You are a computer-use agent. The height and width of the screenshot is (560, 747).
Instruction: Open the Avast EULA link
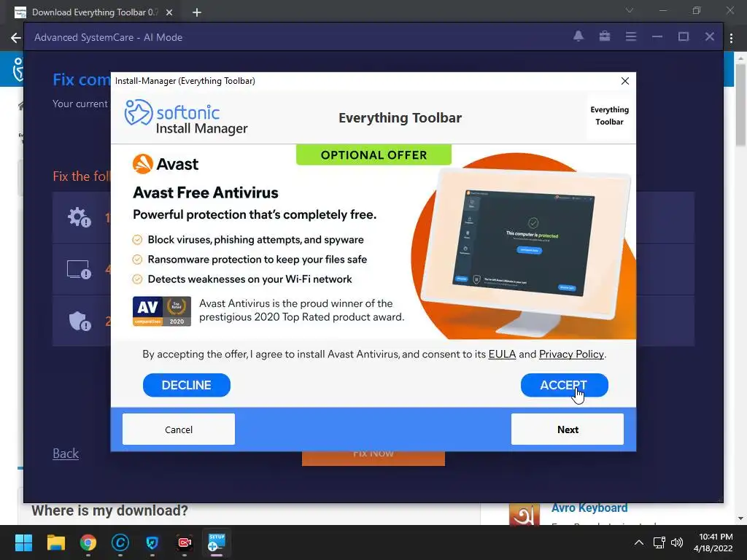pyautogui.click(x=502, y=354)
